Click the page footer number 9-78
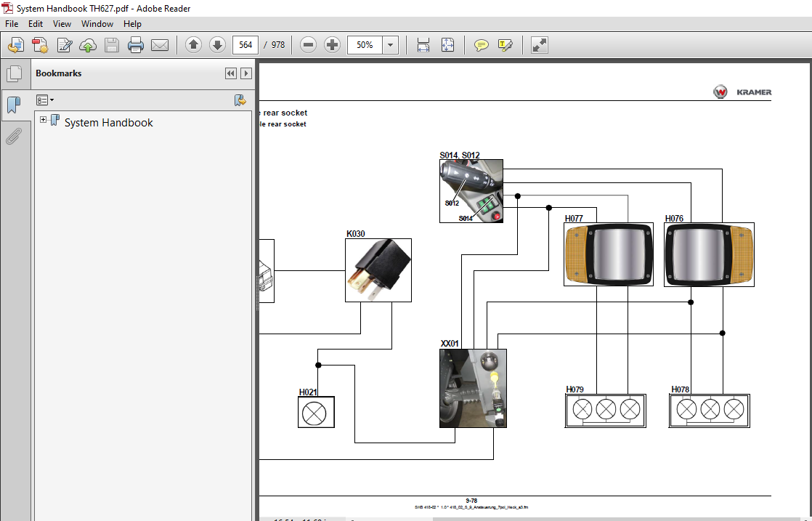This screenshot has width=812, height=521. coord(471,501)
